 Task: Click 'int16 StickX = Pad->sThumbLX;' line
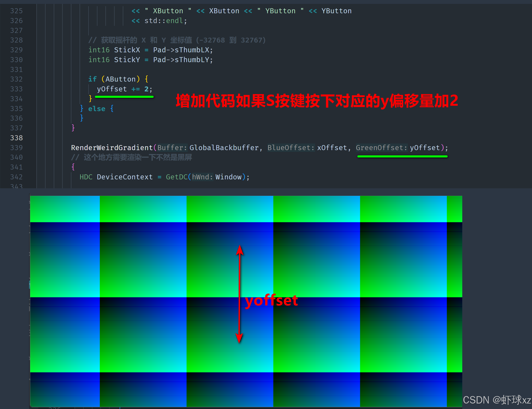coord(150,50)
